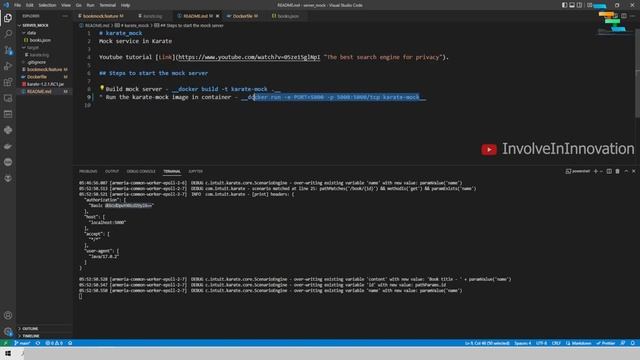Screen dimensions: 640x360
Task: Open the Edit menu
Action: [x=30, y=5]
